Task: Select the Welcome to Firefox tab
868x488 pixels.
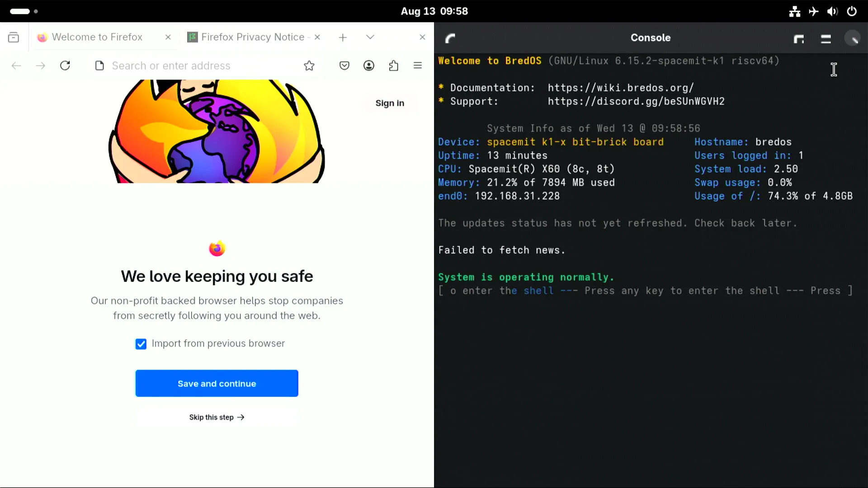Action: tap(97, 37)
